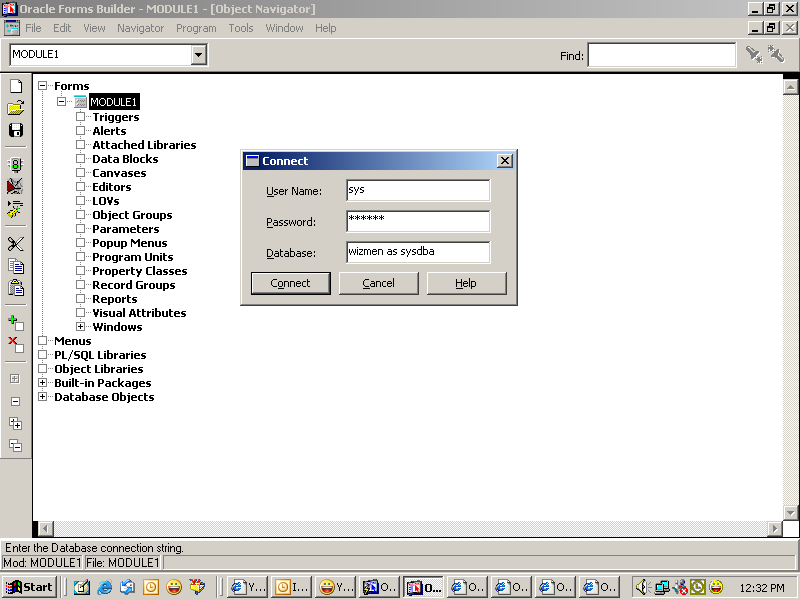Image resolution: width=800 pixels, height=600 pixels.
Task: Click the Menus node box
Action: [x=43, y=340]
